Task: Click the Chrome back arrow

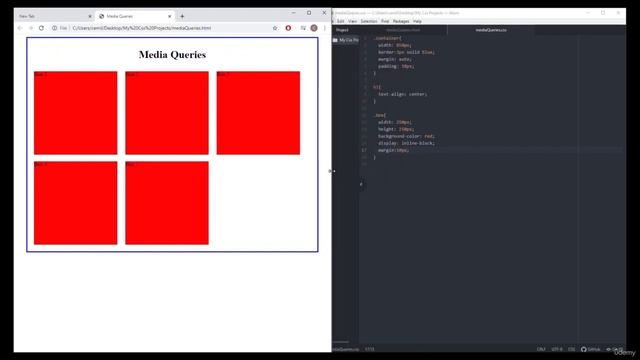Action: 20,28
